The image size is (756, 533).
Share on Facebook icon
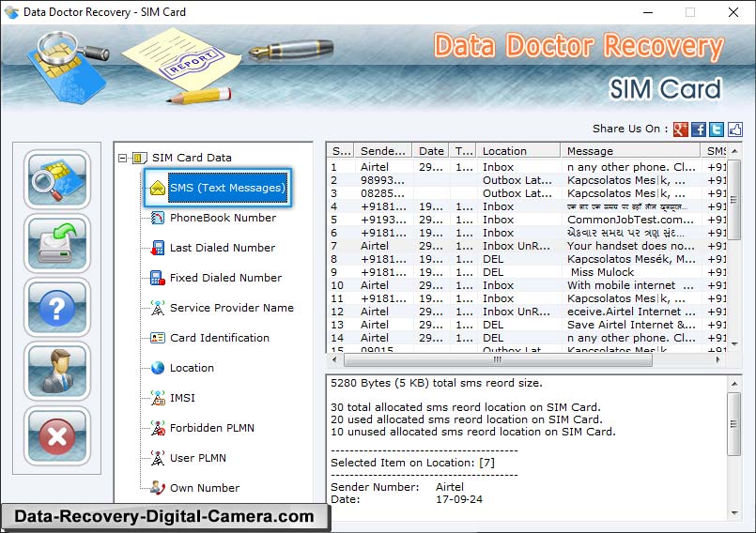[699, 129]
